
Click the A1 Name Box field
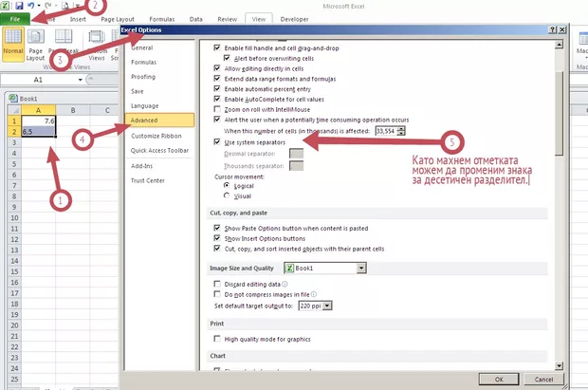tap(38, 80)
